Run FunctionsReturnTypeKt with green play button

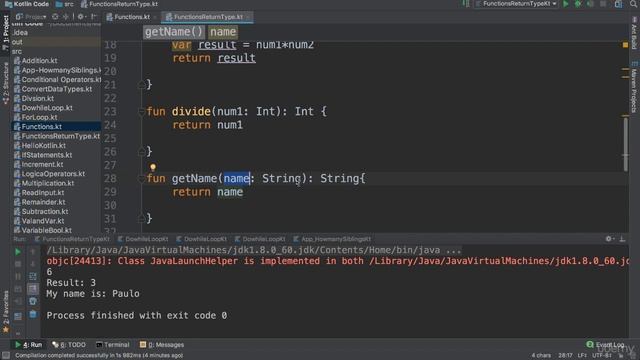coord(566,4)
